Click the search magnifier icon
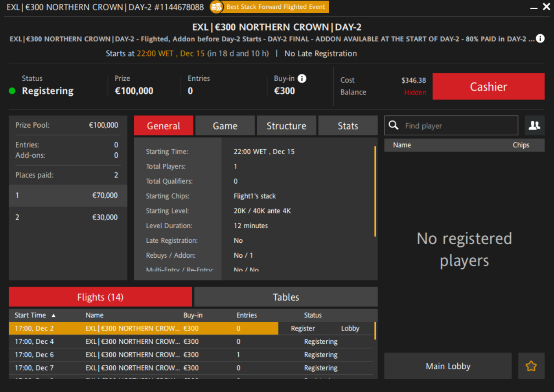 coord(394,126)
